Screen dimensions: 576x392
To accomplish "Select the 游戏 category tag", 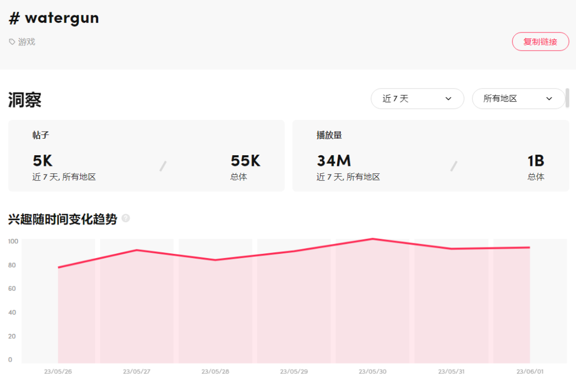I will 25,41.
